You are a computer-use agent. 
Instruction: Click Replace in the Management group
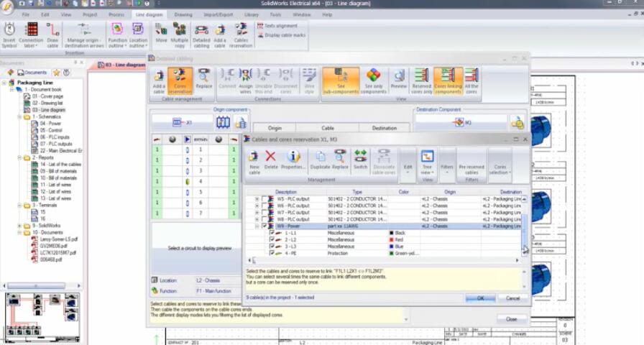(340, 160)
